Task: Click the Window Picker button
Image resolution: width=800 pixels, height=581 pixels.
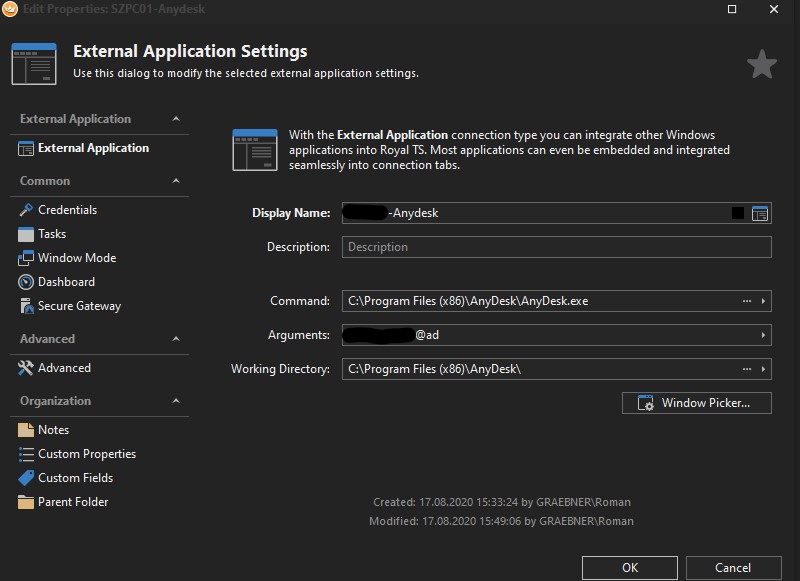Action: point(697,403)
